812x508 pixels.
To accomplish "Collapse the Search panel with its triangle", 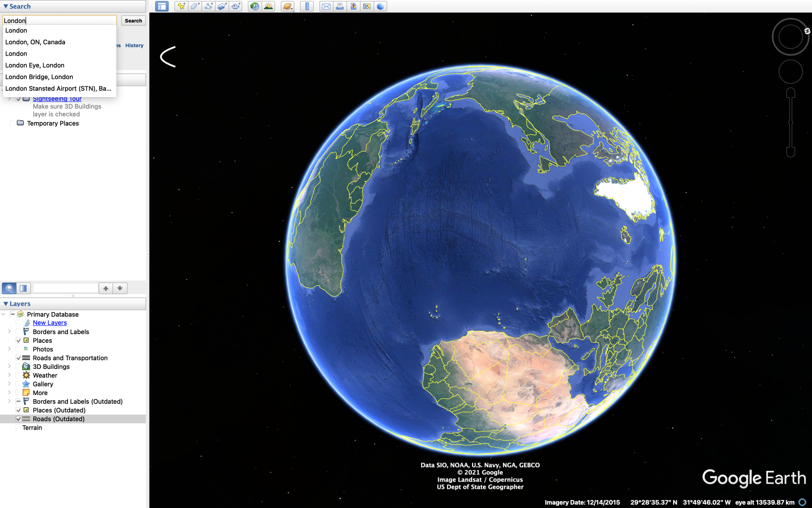I will point(6,7).
